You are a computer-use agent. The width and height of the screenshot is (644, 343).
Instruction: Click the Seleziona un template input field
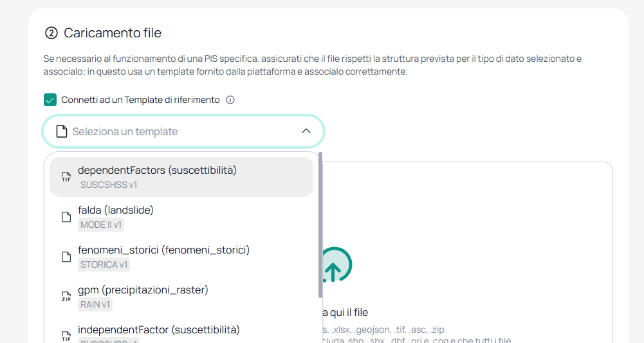pyautogui.click(x=183, y=131)
